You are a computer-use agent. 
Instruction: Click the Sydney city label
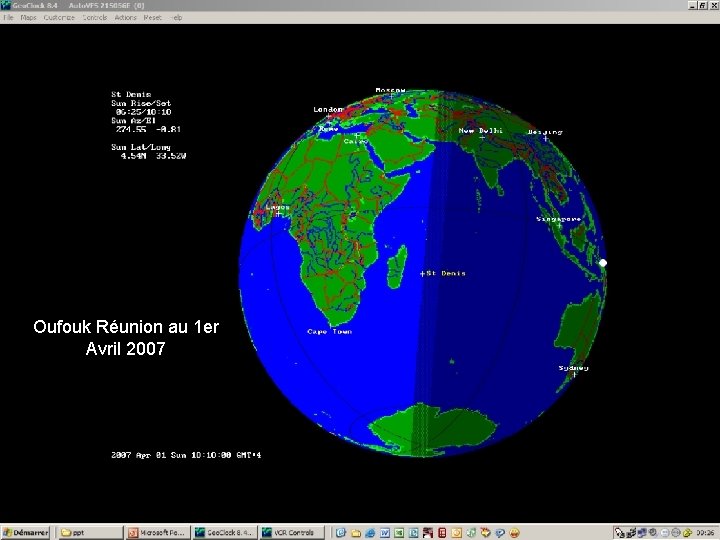(x=574, y=368)
